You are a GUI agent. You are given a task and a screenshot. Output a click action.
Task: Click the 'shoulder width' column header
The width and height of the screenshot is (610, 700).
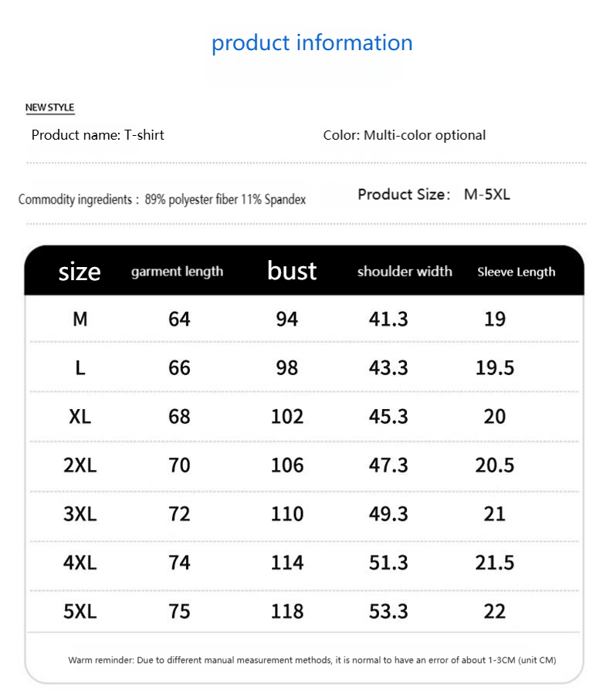(x=405, y=272)
